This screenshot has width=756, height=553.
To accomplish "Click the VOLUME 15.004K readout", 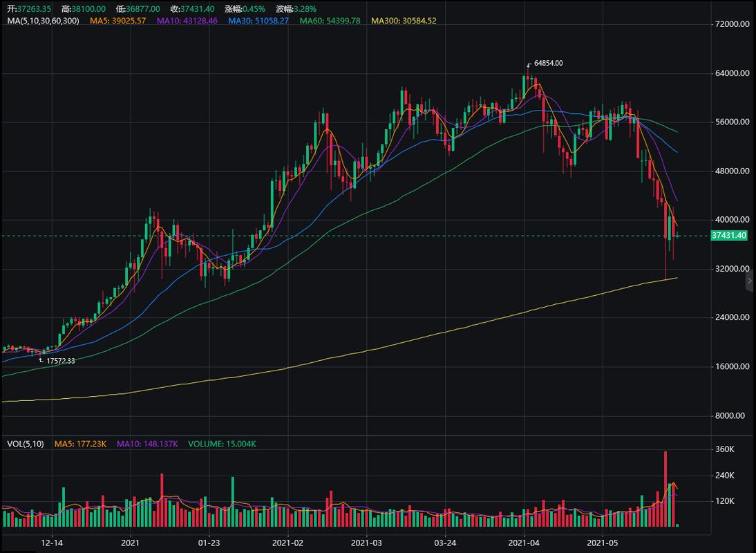I will pyautogui.click(x=222, y=444).
